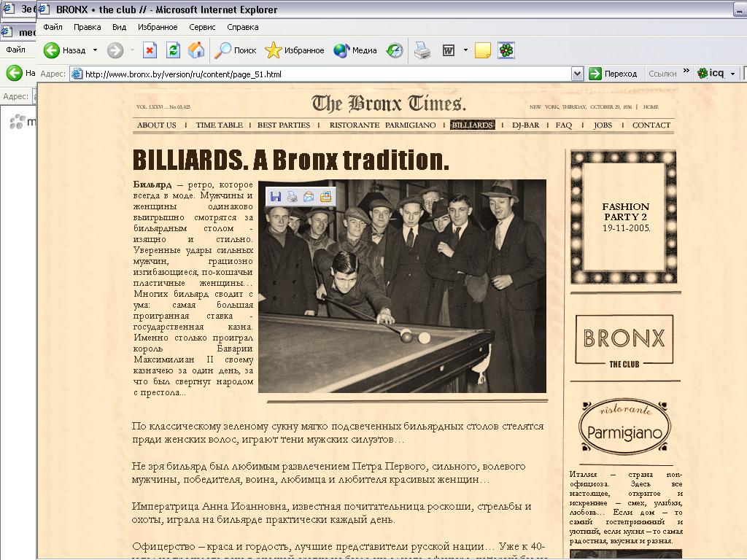This screenshot has height=560, width=747.
Task: Open ABOUT US navigation link
Action: pos(157,125)
